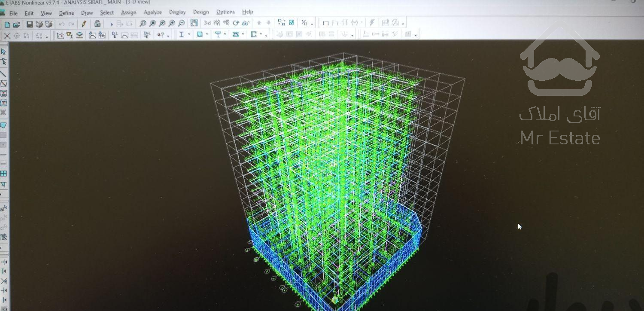Image resolution: width=644 pixels, height=311 pixels.
Task: Click Define Wall/Slab/Deck Sections icon
Action: [x=79, y=35]
